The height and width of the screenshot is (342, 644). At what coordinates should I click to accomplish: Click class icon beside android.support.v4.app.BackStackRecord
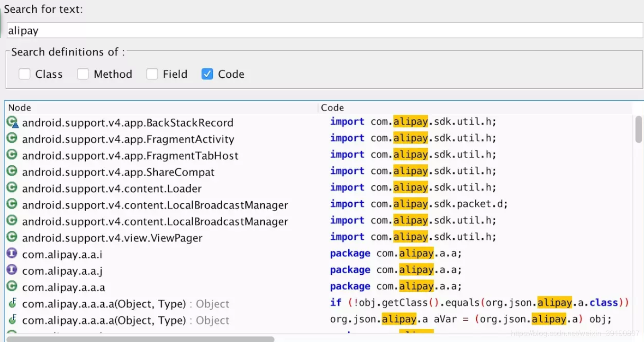point(12,122)
